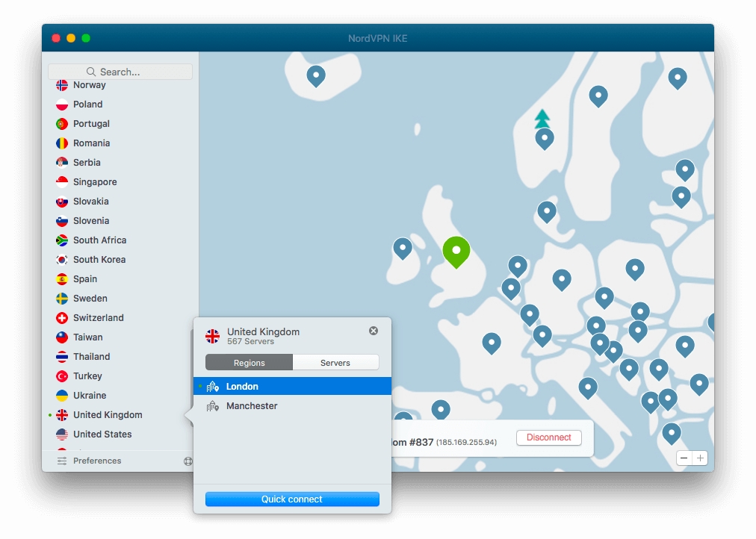The width and height of the screenshot is (756, 539).
Task: Click the United States flag icon
Action: point(62,434)
